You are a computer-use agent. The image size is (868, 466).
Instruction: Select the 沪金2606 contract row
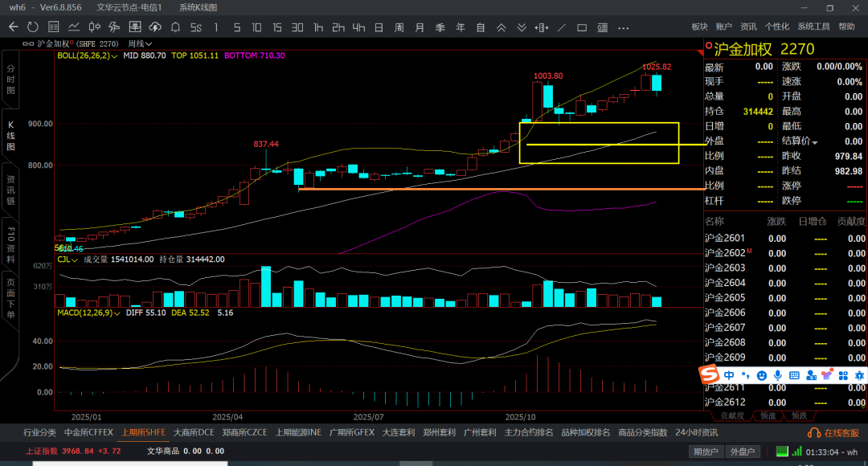pyautogui.click(x=785, y=313)
